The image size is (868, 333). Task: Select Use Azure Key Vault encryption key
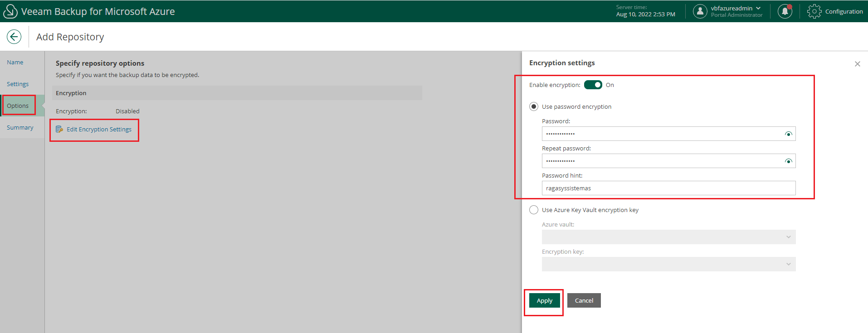point(534,210)
